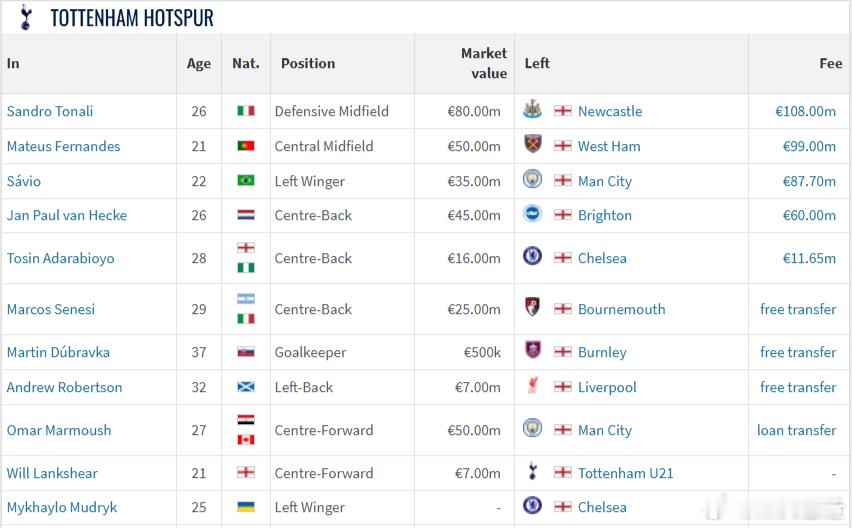Open Jan Paul van Hecke profile
852x528 pixels.
click(x=67, y=216)
